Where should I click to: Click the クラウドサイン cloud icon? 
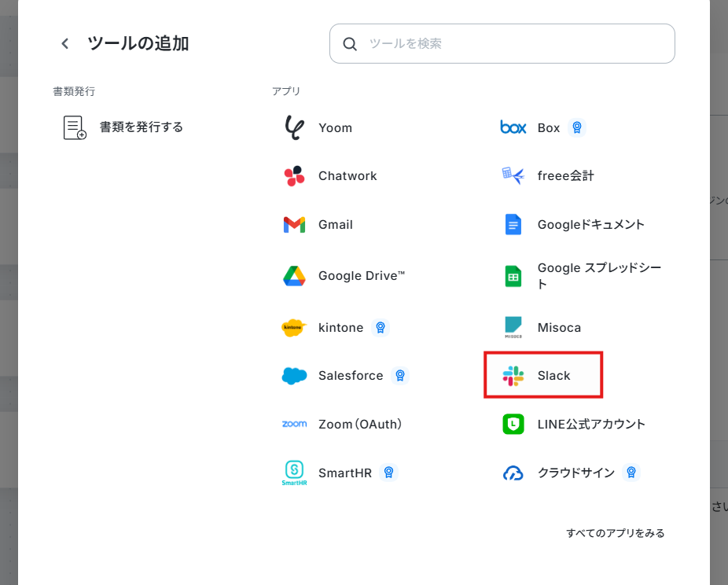(x=513, y=473)
